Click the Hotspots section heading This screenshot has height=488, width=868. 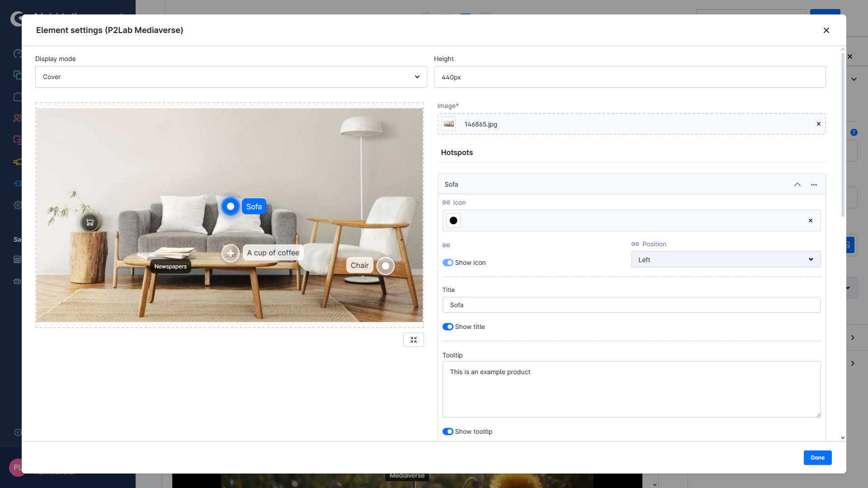[457, 152]
